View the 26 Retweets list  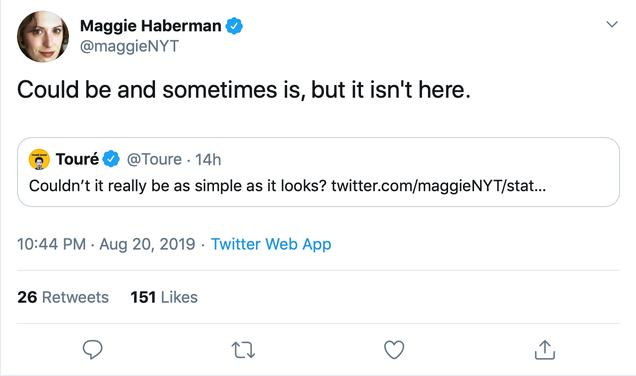click(63, 297)
